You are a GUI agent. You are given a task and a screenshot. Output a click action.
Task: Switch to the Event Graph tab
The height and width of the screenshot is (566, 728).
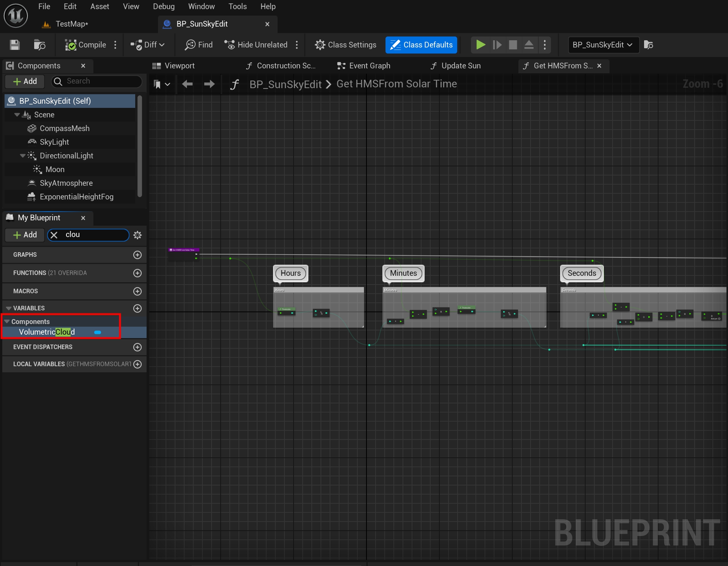tap(364, 66)
